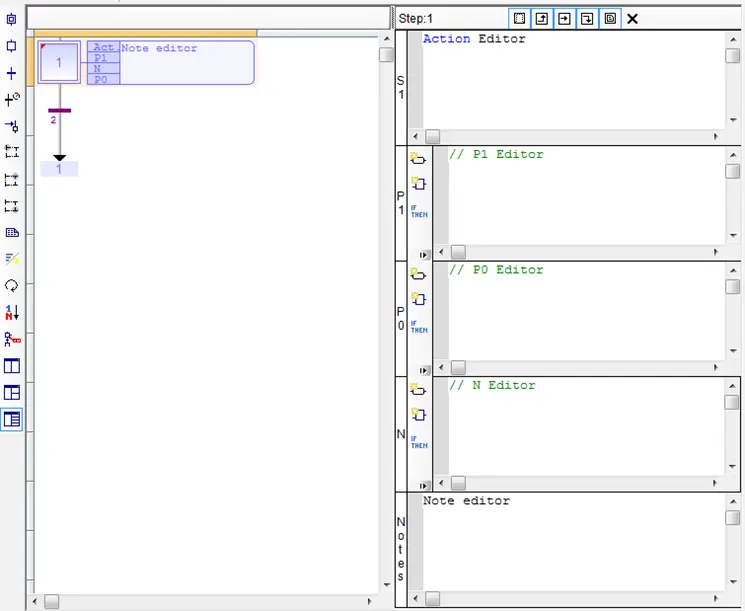Insert variable in the N editor
745x611 pixels.
click(x=418, y=390)
